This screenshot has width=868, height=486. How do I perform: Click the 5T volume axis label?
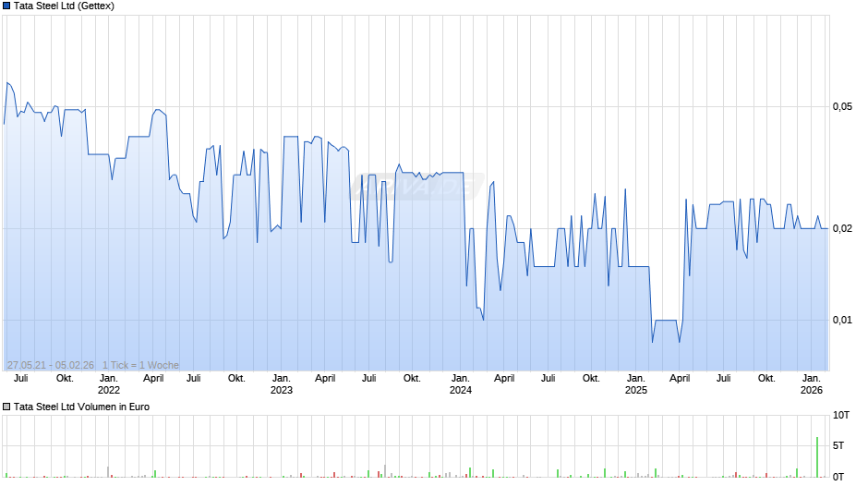838,445
